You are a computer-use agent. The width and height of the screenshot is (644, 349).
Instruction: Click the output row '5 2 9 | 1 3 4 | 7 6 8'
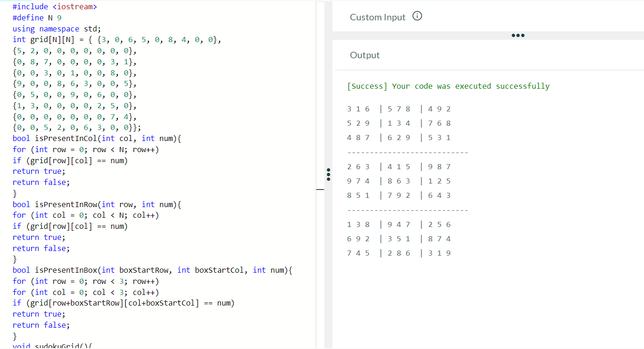pos(399,123)
